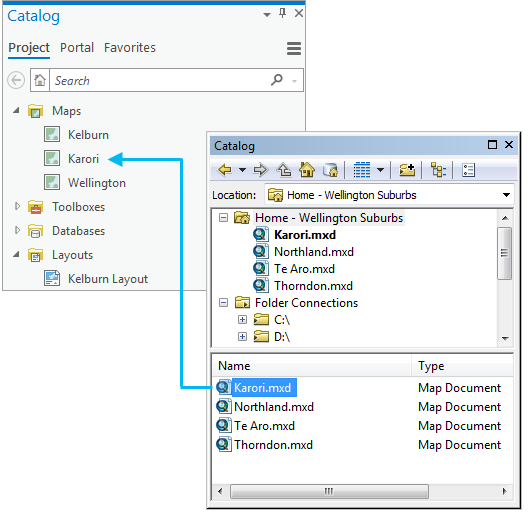
Task: Go up one level in ArcMap Catalog
Action: pos(284,169)
